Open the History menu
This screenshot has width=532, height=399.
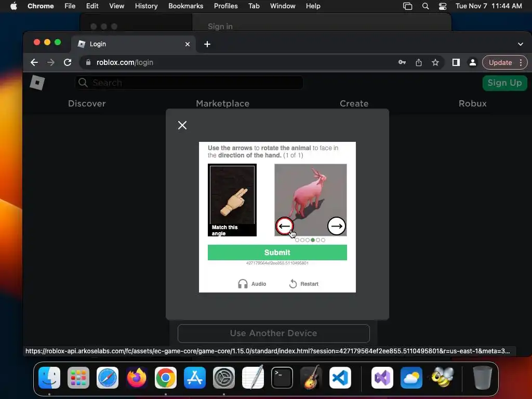point(146,6)
